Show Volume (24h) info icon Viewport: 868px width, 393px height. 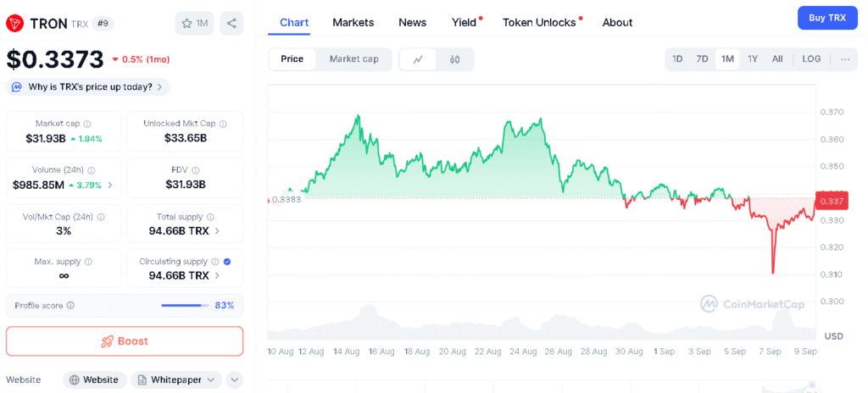point(91,170)
